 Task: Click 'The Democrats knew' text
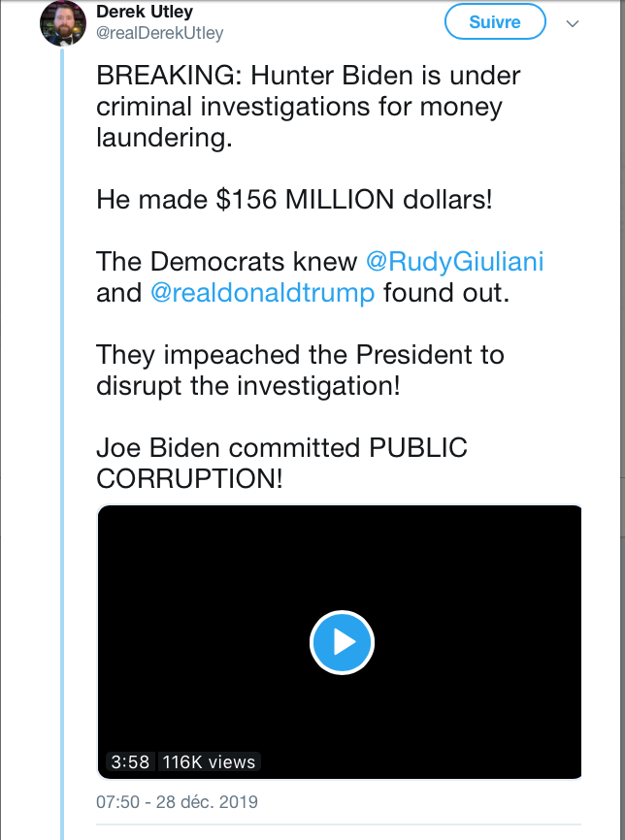point(227,262)
